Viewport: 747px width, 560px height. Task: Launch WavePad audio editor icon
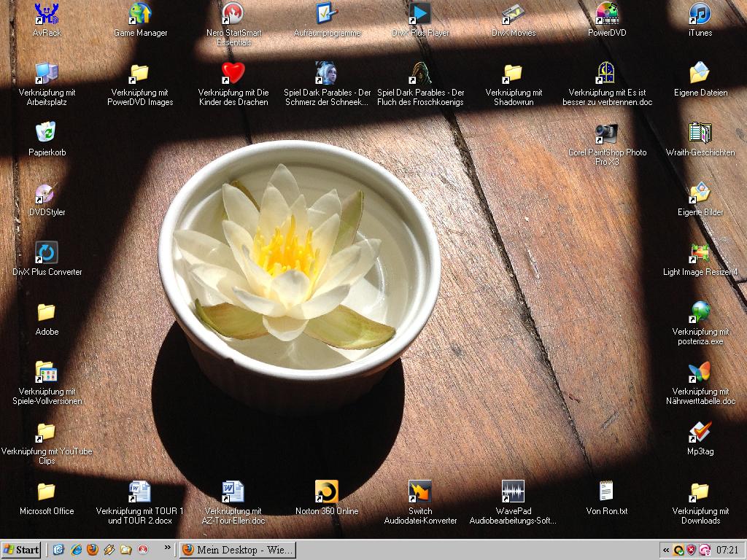tap(513, 492)
